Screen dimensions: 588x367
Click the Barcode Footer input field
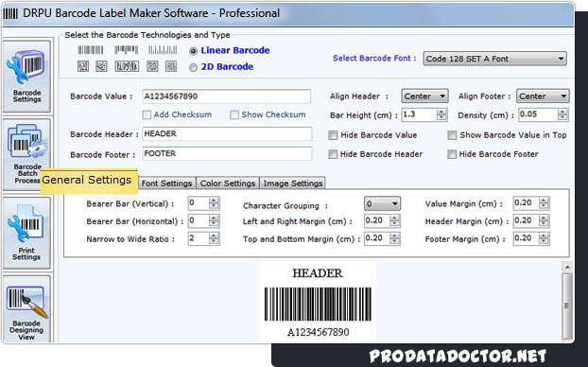(227, 154)
